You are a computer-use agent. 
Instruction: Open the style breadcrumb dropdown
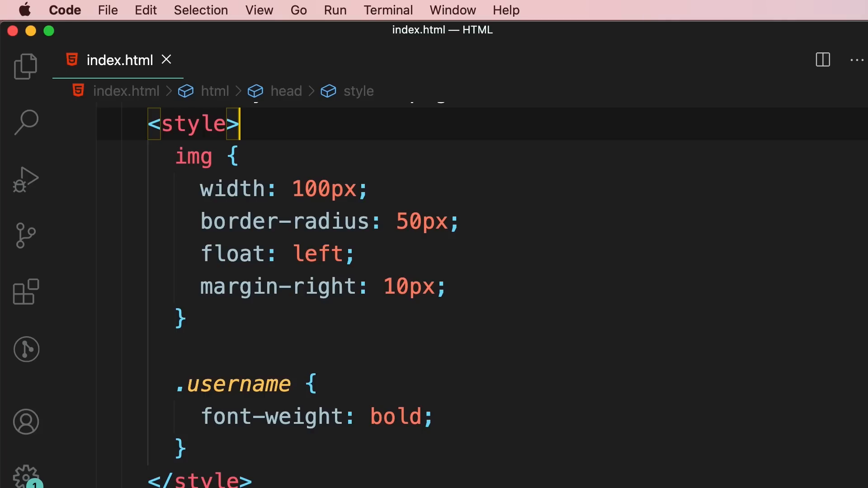click(359, 91)
